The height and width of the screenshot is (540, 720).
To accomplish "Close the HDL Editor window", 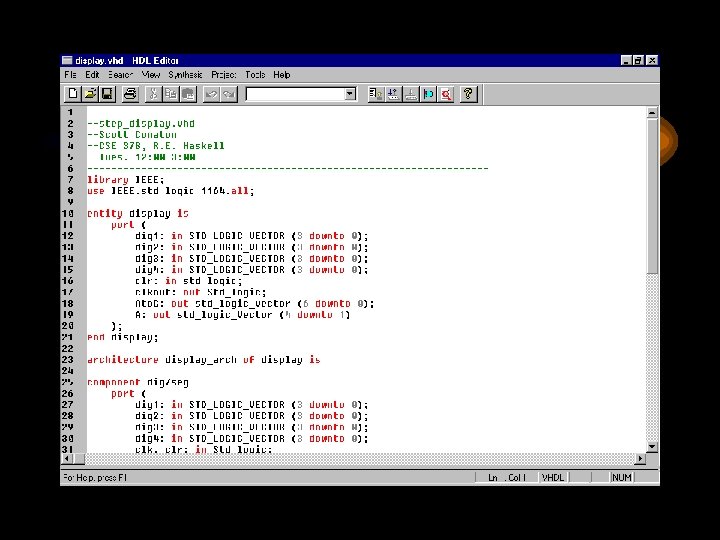I will (x=652, y=60).
